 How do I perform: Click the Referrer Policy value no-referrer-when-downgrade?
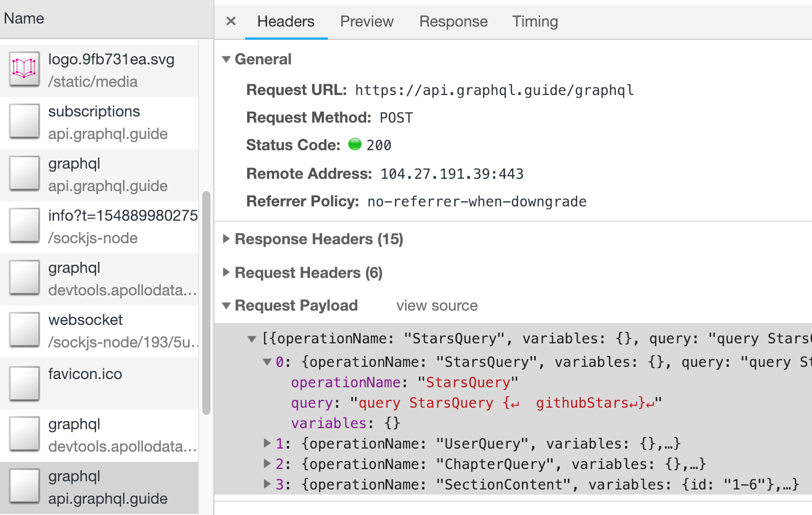(477, 202)
